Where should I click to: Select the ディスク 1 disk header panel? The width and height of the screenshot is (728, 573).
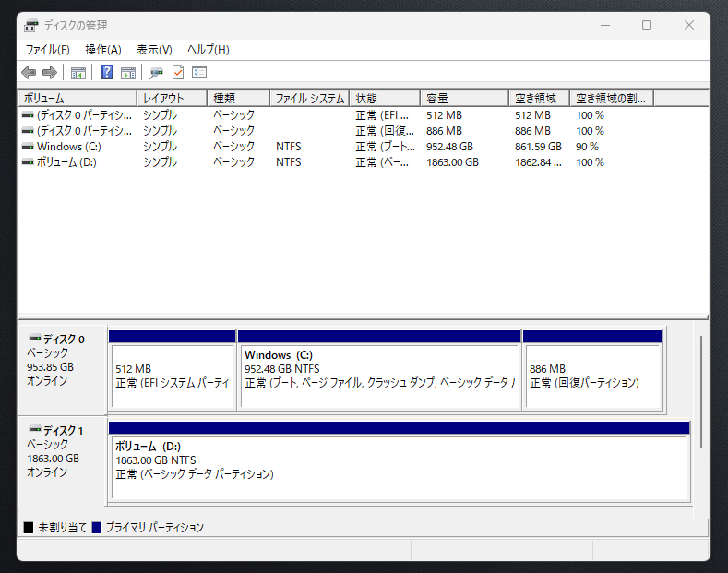tap(63, 461)
